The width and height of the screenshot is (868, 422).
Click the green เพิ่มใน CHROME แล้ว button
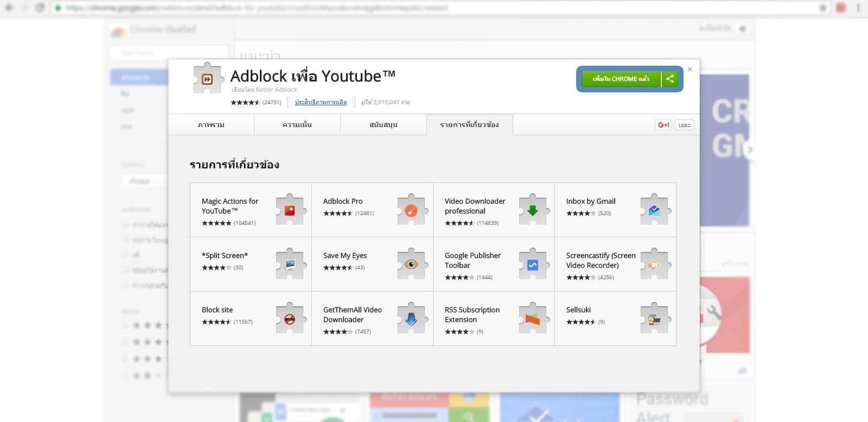[621, 79]
